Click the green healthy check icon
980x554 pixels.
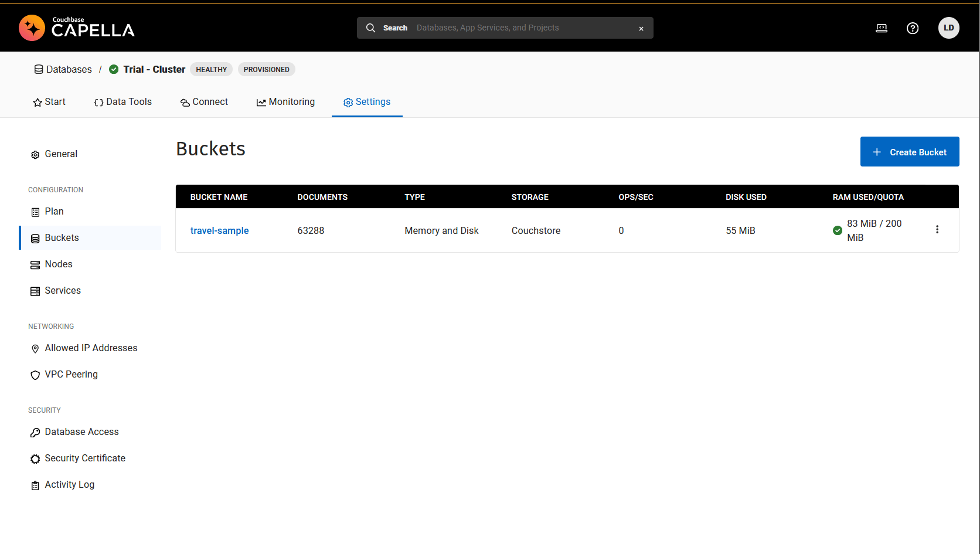114,69
